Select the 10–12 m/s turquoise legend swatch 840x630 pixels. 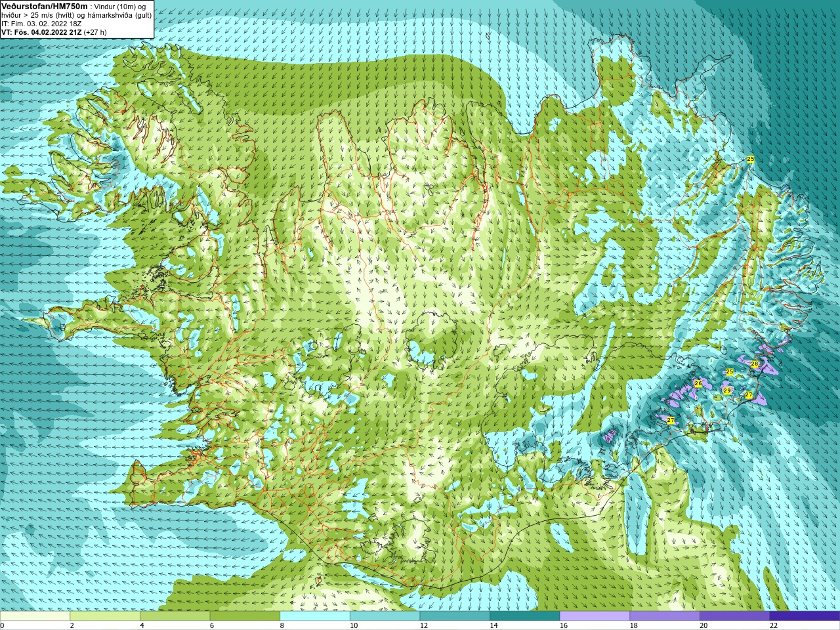tap(385, 616)
